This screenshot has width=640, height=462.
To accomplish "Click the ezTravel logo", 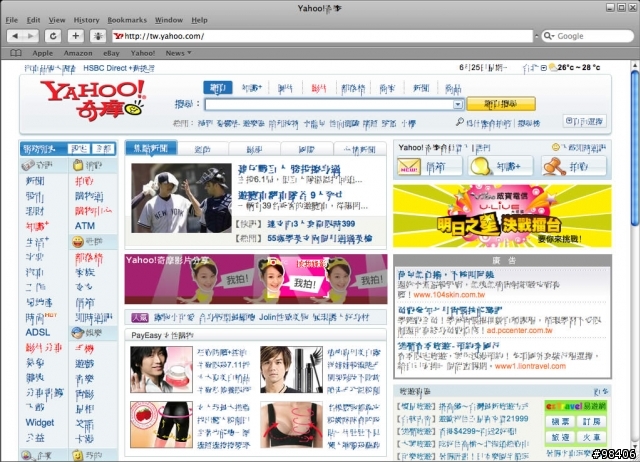I will (x=576, y=406).
